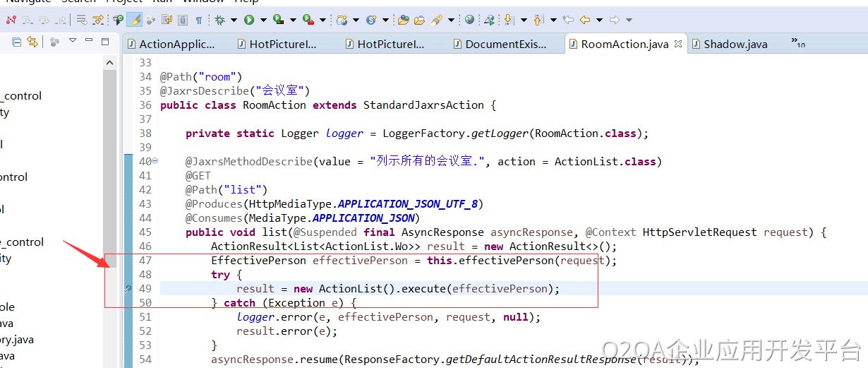Viewport: 868px width, 368px height.
Task: Click the breakpoint marker on line 49
Action: 128,288
